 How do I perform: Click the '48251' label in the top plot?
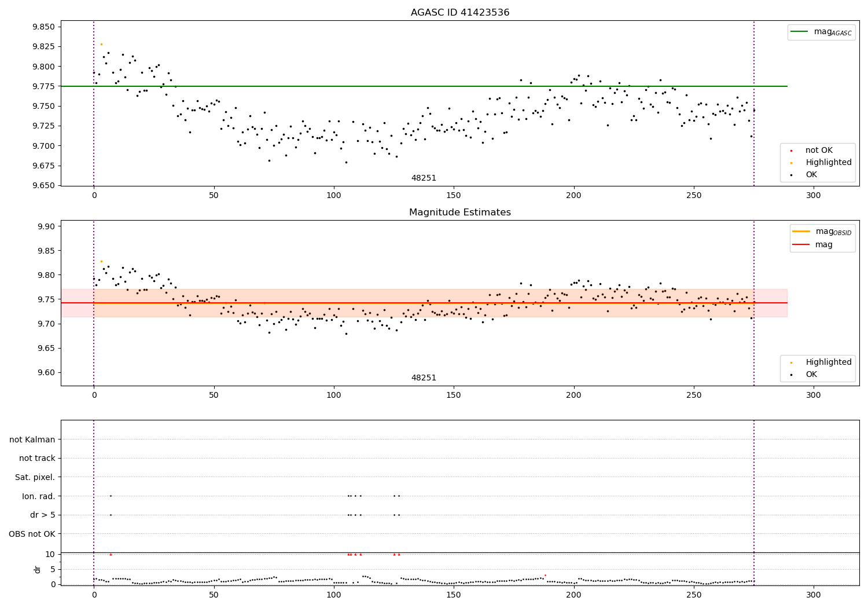[x=424, y=178]
